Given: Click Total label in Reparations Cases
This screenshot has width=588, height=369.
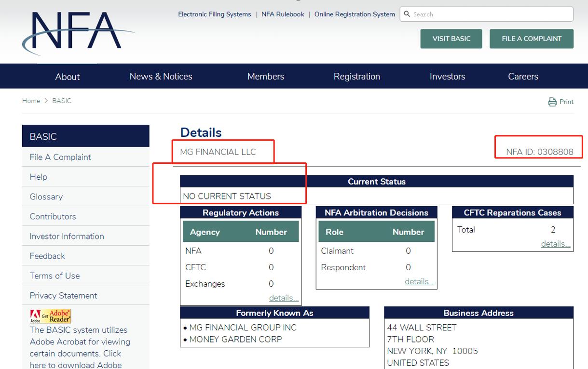Looking at the screenshot, I should coord(466,230).
